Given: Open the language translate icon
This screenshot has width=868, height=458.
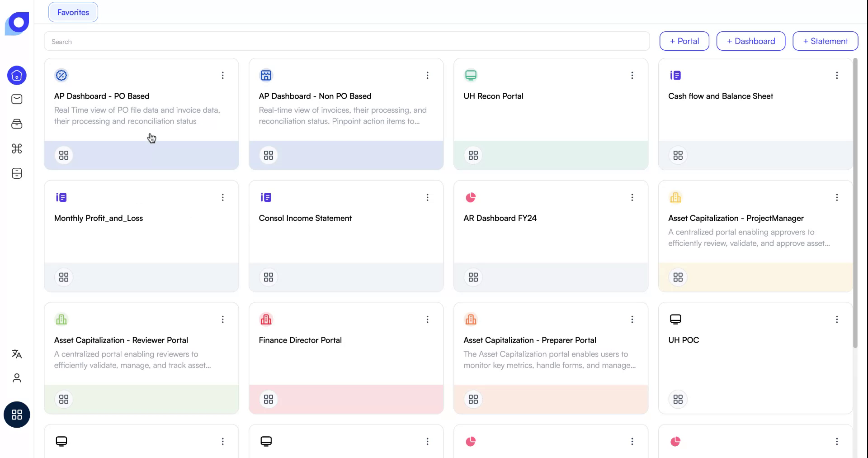Looking at the screenshot, I should point(17,354).
